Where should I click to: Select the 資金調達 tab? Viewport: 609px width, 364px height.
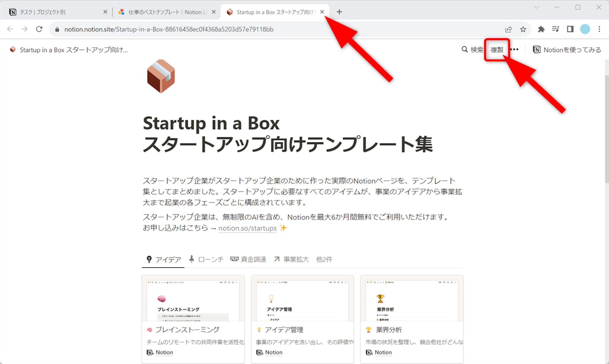click(x=248, y=259)
